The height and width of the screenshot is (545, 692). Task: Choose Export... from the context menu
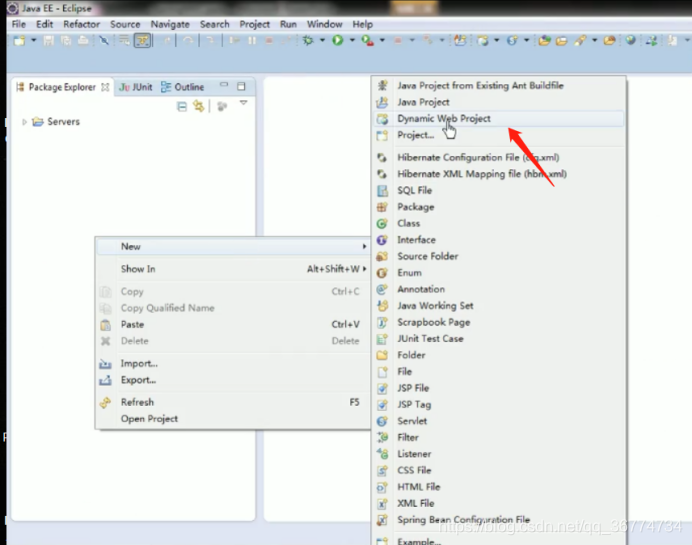(x=233, y=380)
